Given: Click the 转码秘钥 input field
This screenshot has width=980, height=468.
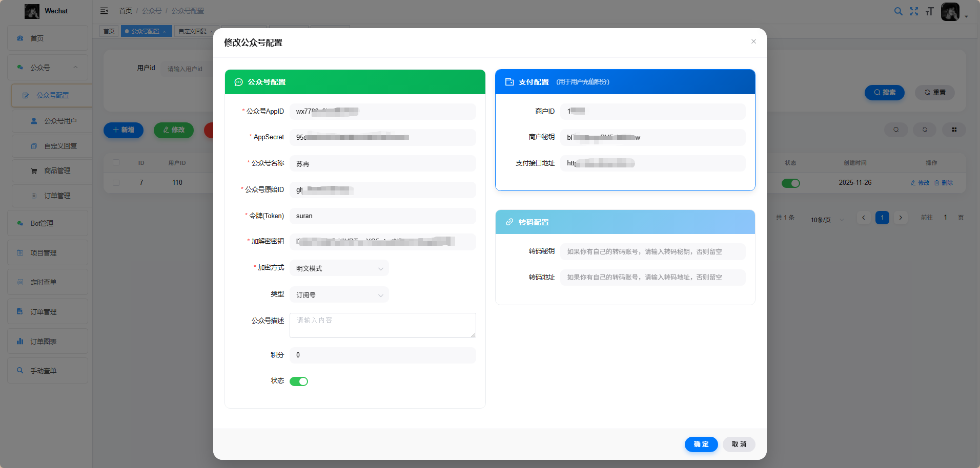Looking at the screenshot, I should click(x=652, y=251).
